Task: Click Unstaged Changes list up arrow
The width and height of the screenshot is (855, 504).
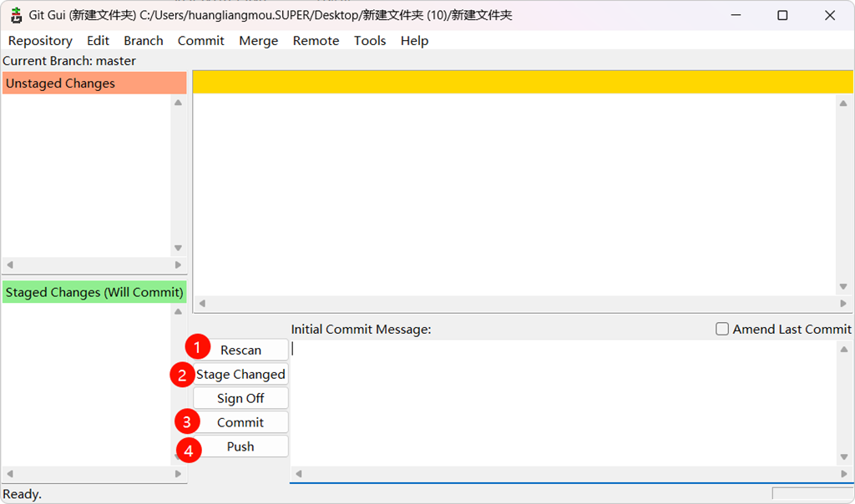Action: (x=178, y=103)
